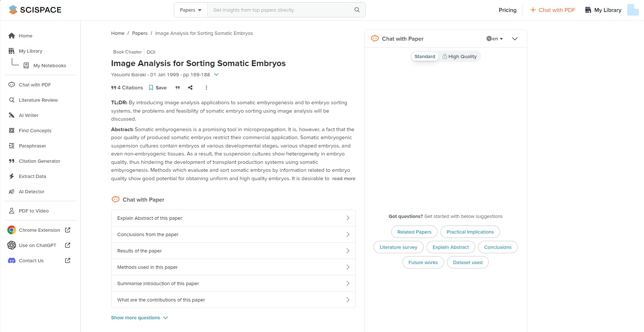Screen dimensions: 644x332
Task: Open Citation Generator in the sidebar
Action: click(39, 161)
